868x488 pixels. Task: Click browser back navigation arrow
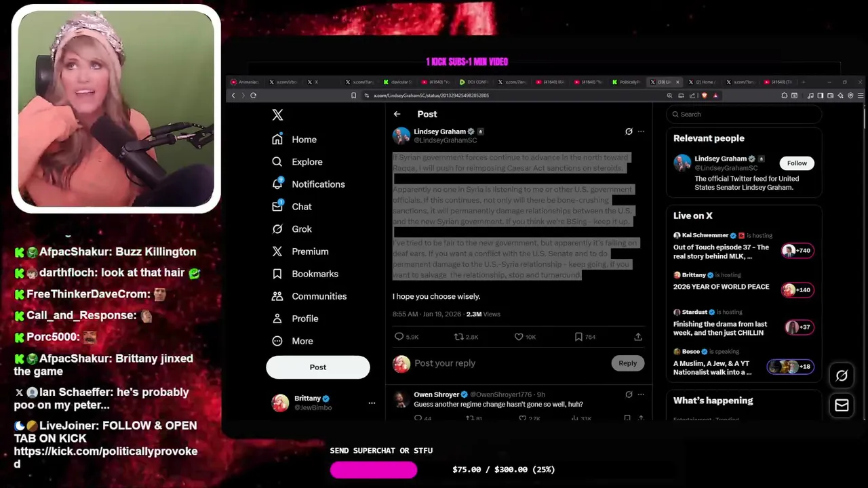click(233, 96)
